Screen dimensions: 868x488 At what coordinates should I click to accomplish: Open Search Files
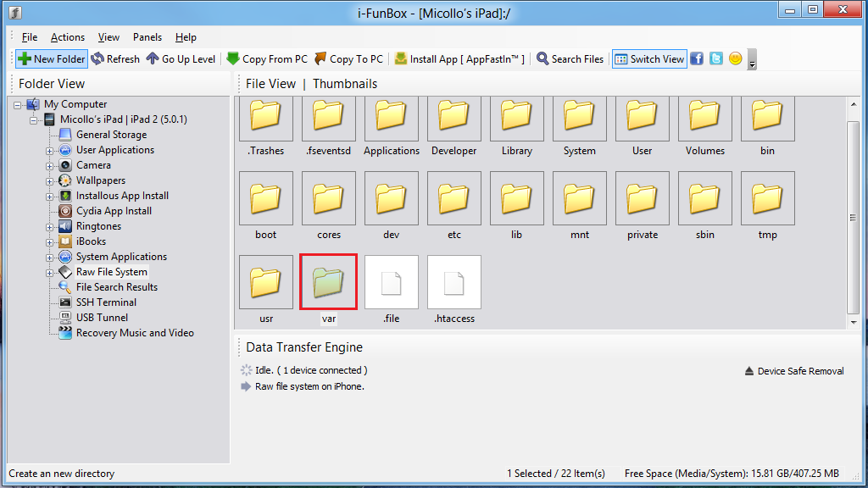pos(570,58)
